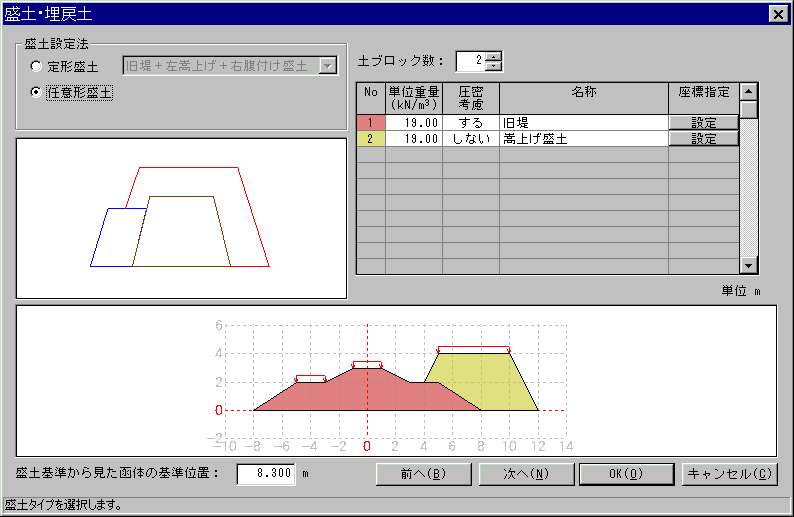Select the yellow No 2 cell

coord(371,139)
